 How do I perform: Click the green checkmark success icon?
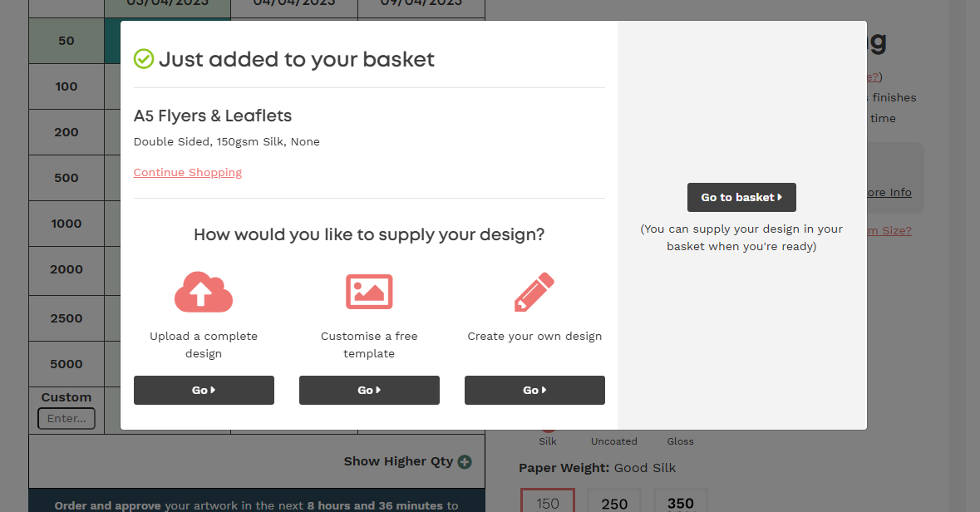click(x=144, y=59)
